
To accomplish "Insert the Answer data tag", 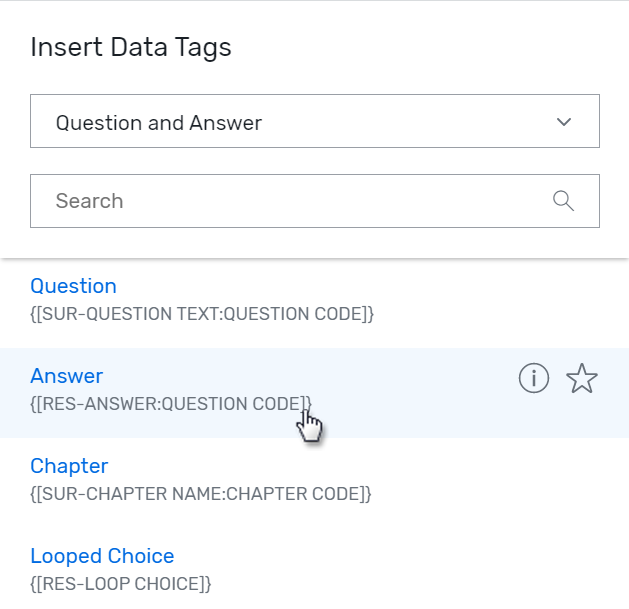I will tap(67, 376).
